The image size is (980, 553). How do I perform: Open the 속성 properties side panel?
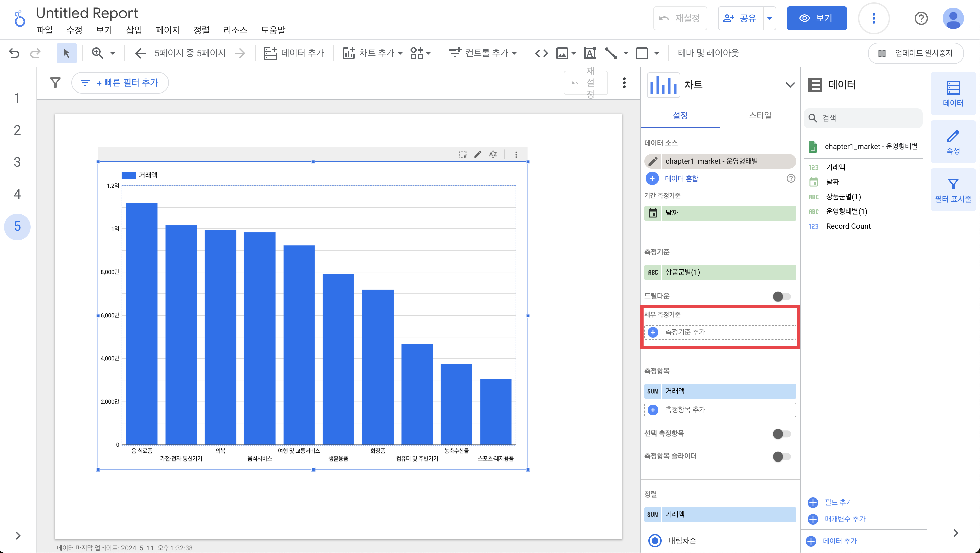click(953, 142)
